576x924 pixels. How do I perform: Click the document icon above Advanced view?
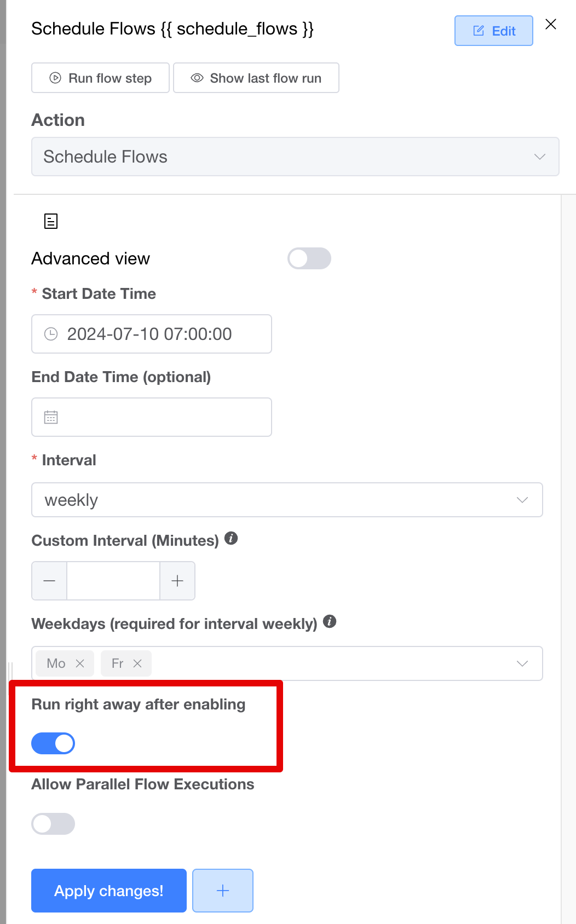tap(51, 221)
